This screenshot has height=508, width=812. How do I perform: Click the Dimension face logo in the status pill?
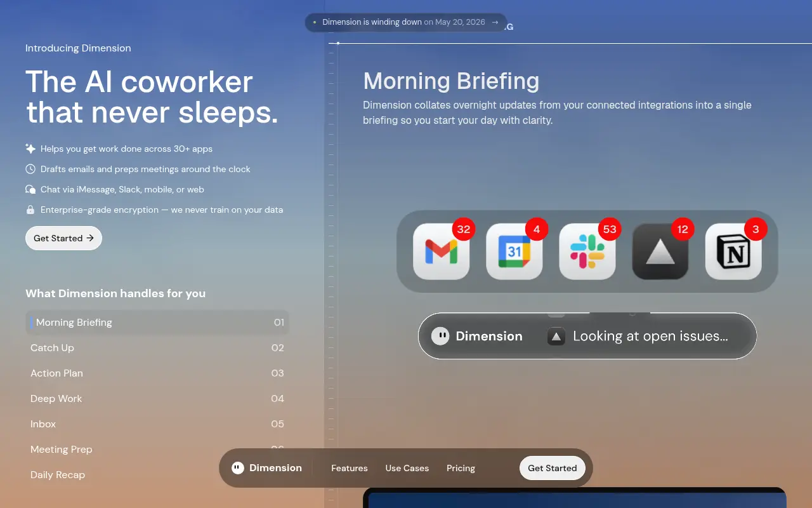point(440,336)
